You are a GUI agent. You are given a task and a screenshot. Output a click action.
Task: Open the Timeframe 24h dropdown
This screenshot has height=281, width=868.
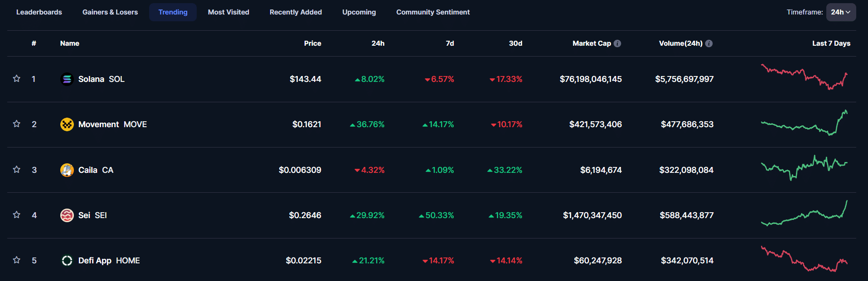(x=841, y=12)
